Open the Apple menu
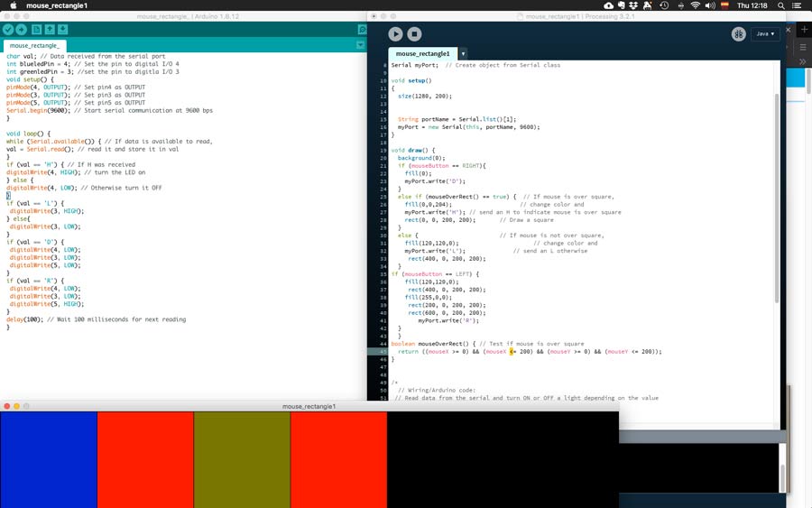Screen dimensions: 812x508 pyautogui.click(x=12, y=5)
